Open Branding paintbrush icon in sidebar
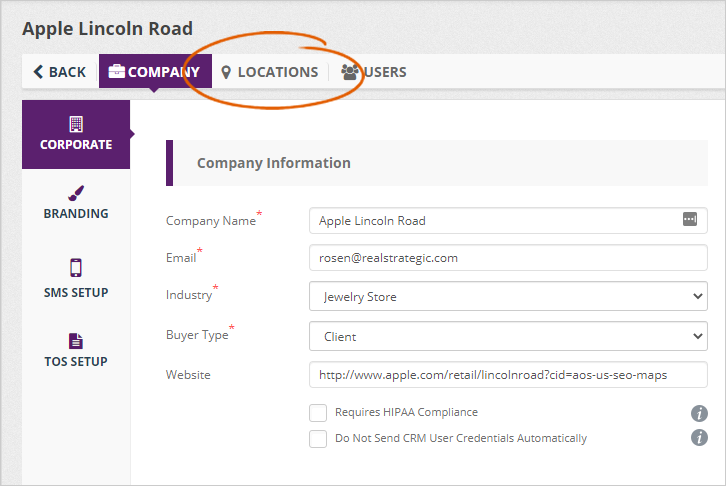The width and height of the screenshot is (726, 486). point(76,193)
